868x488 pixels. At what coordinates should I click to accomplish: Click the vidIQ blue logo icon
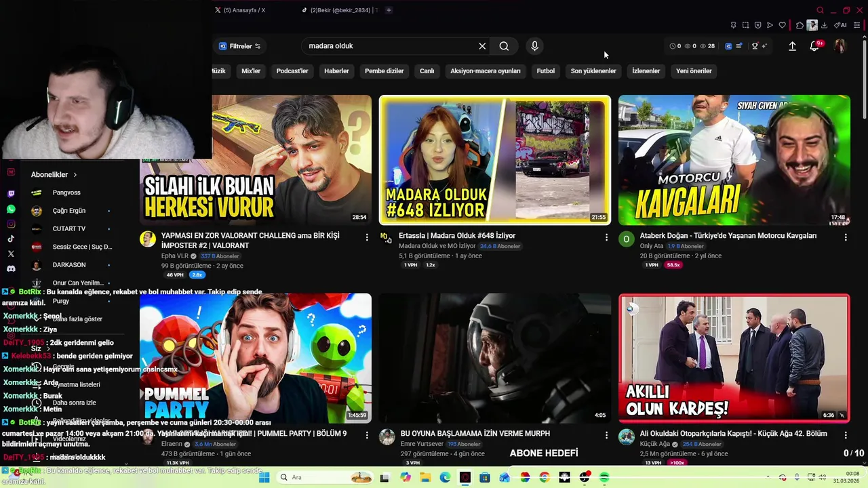pyautogui.click(x=728, y=46)
